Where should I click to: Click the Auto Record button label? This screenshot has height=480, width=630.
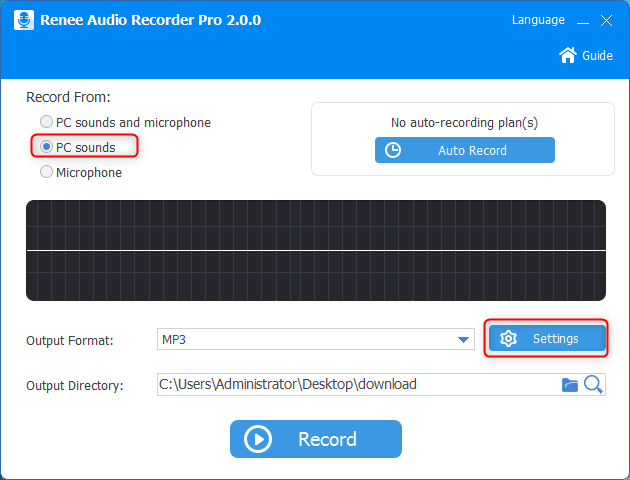472,150
